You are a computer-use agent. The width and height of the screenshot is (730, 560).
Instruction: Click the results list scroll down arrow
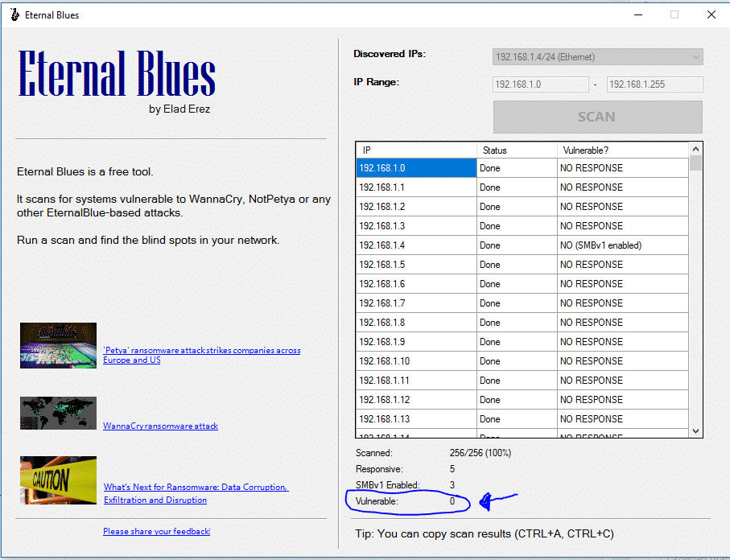(695, 431)
